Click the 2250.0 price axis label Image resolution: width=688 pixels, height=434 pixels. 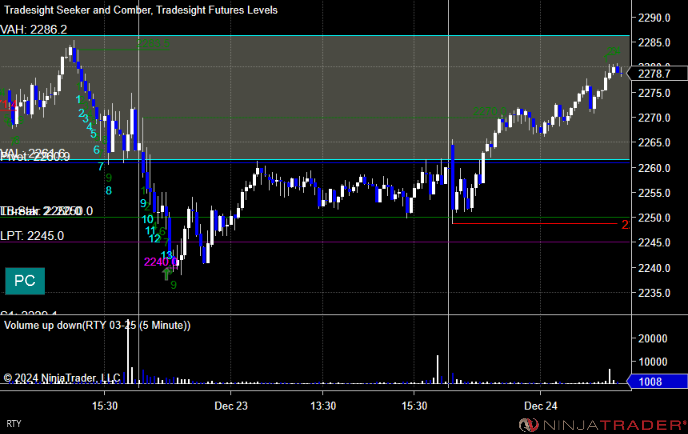(x=654, y=218)
